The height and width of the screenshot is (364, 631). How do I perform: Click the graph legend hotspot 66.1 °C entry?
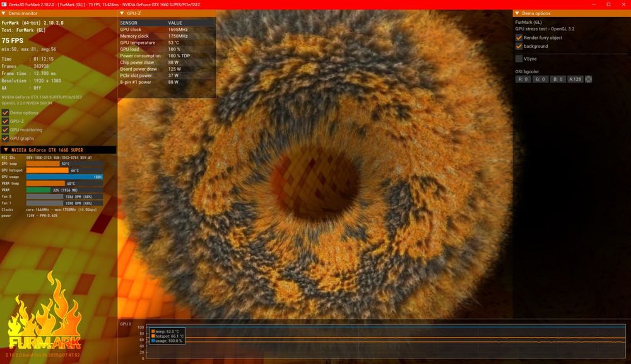pos(167,336)
